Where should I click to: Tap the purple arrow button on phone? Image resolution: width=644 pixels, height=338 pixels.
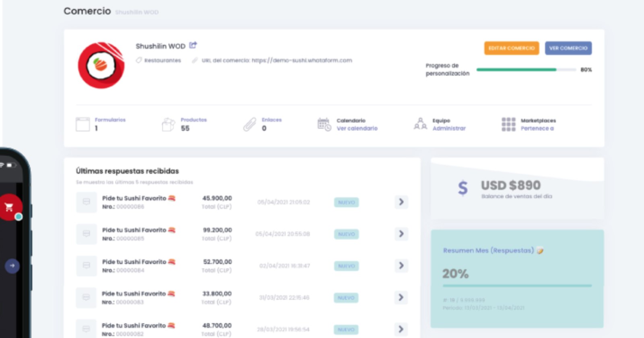pyautogui.click(x=12, y=266)
